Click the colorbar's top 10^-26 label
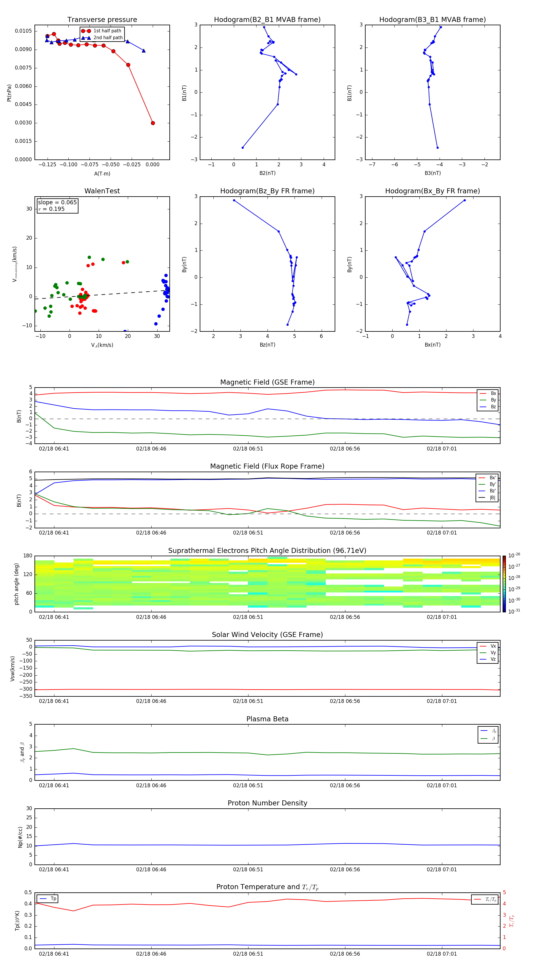This screenshot has height=980, width=535. [x=514, y=555]
